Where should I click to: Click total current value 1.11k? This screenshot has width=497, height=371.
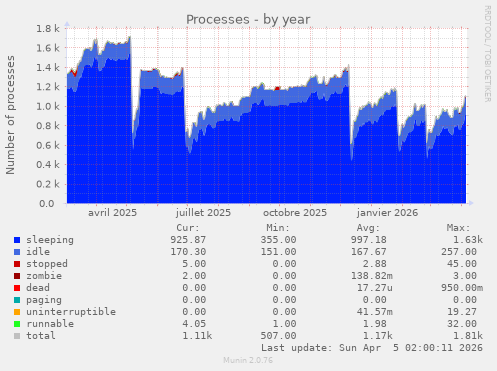(x=197, y=336)
